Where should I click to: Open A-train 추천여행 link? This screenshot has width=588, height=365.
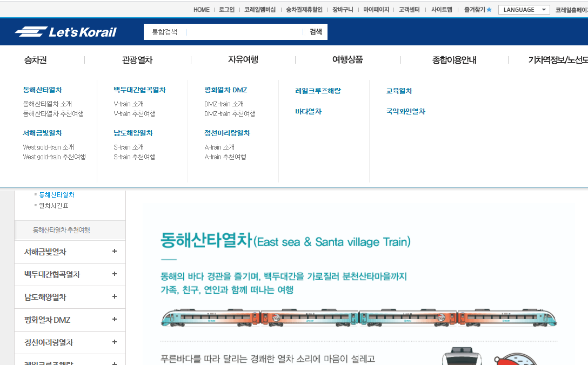pos(225,157)
